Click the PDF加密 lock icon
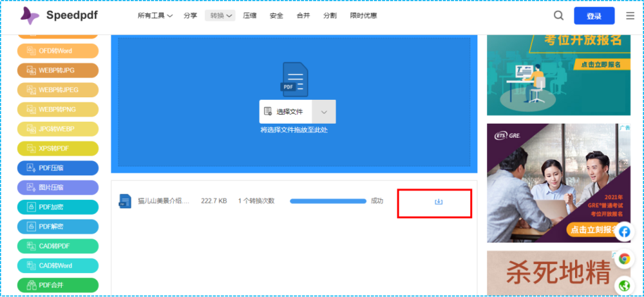 (x=31, y=207)
